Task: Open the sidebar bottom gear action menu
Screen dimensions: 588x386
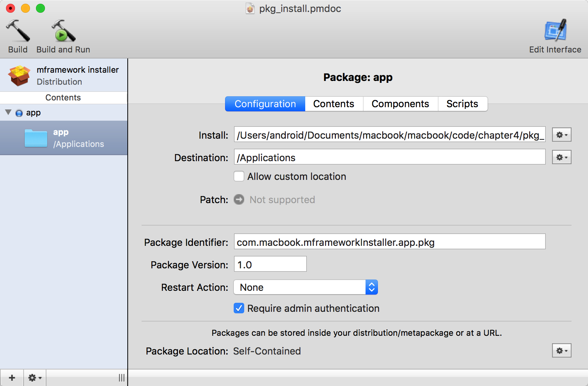Action: [35, 378]
